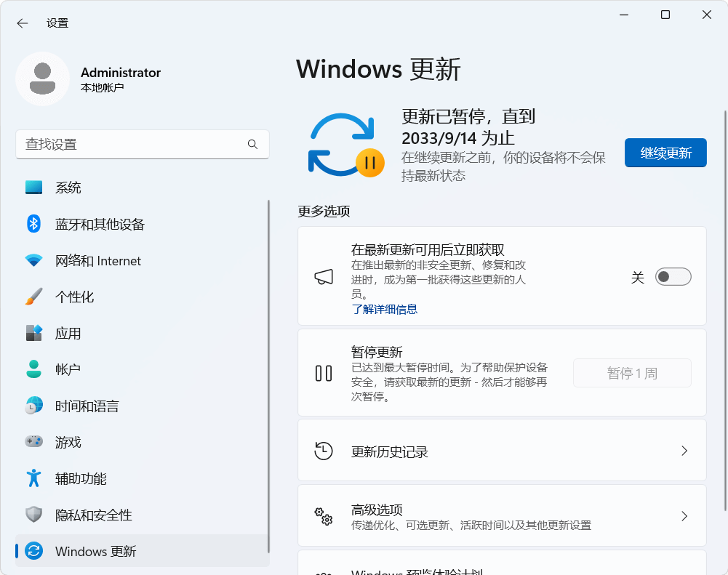Click the large paused update status icon
Screen dimensions: 728x575
point(346,145)
